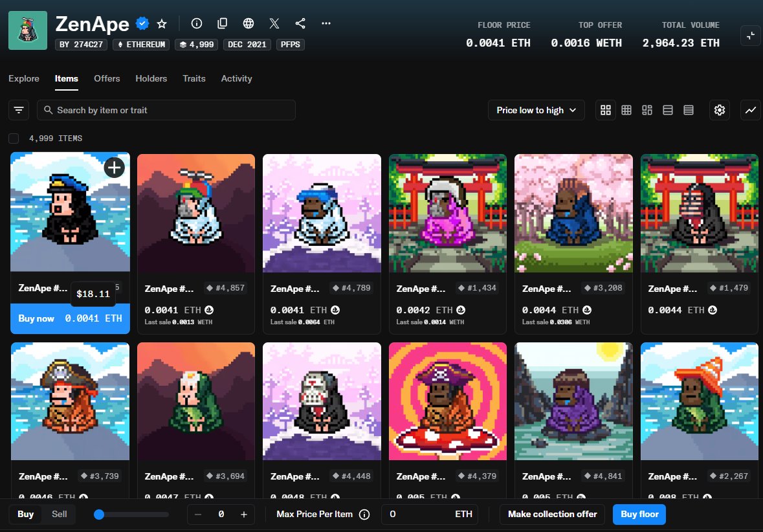Open ZenApe #3,694 thumbnail
Viewport: 763px width, 532px height.
(x=196, y=401)
